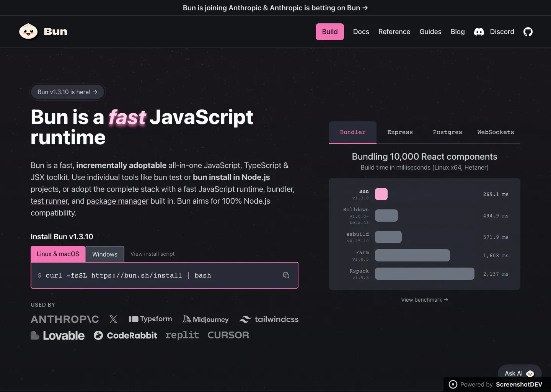Click the Lovable logo
The width and height of the screenshot is (551, 392).
click(x=58, y=335)
